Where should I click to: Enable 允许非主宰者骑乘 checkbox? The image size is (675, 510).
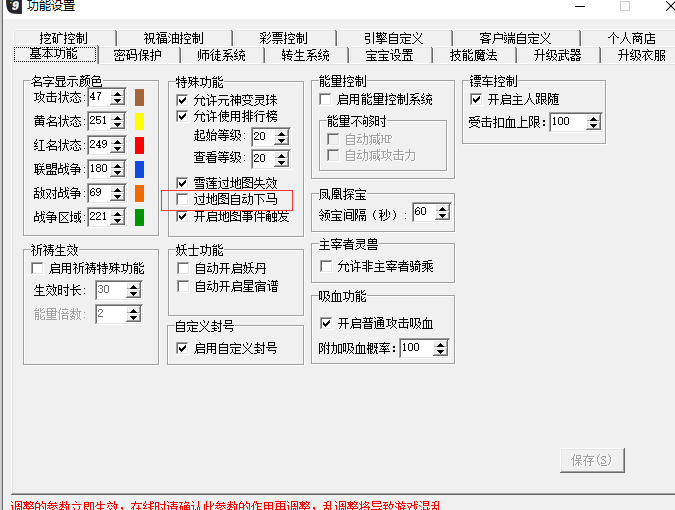point(326,266)
